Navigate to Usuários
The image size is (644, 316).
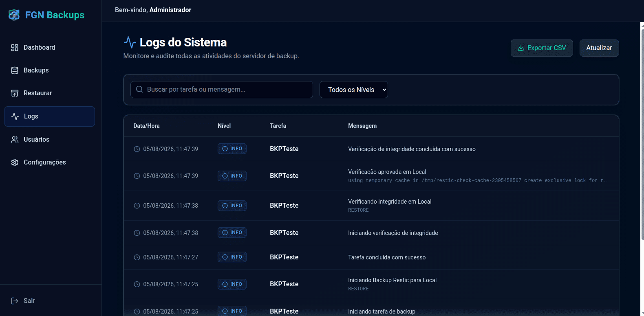click(x=49, y=140)
